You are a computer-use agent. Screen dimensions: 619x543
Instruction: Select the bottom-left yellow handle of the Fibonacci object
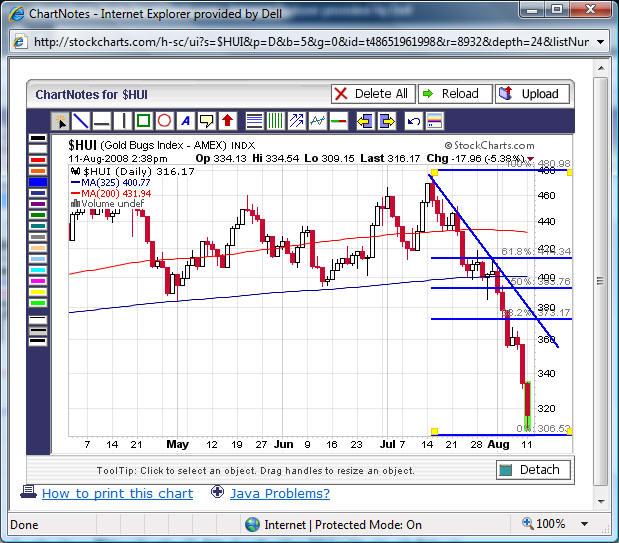point(434,431)
